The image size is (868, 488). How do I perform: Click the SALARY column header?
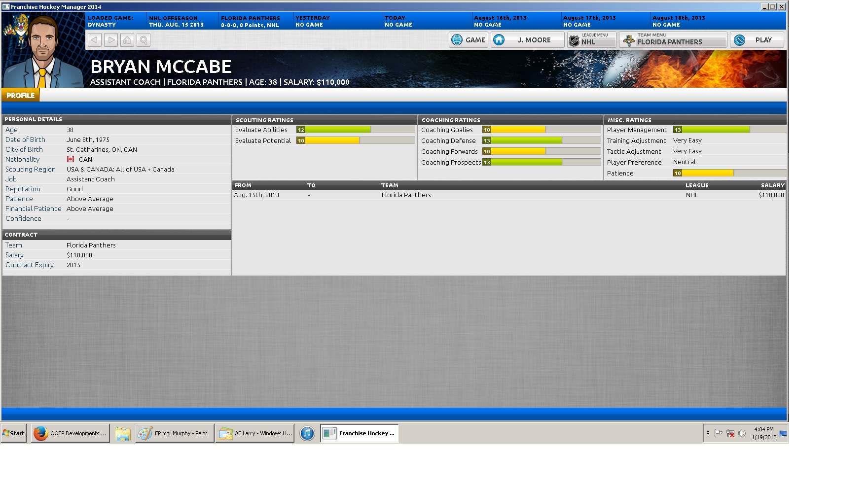point(772,185)
